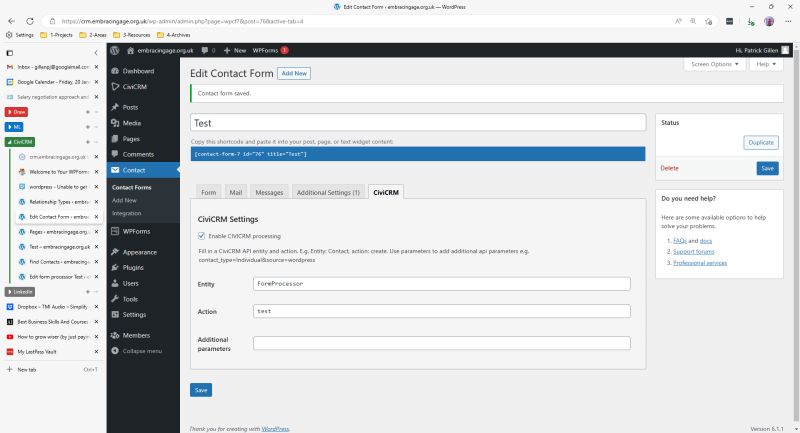
Task: Click the bottom Save button
Action: click(201, 390)
